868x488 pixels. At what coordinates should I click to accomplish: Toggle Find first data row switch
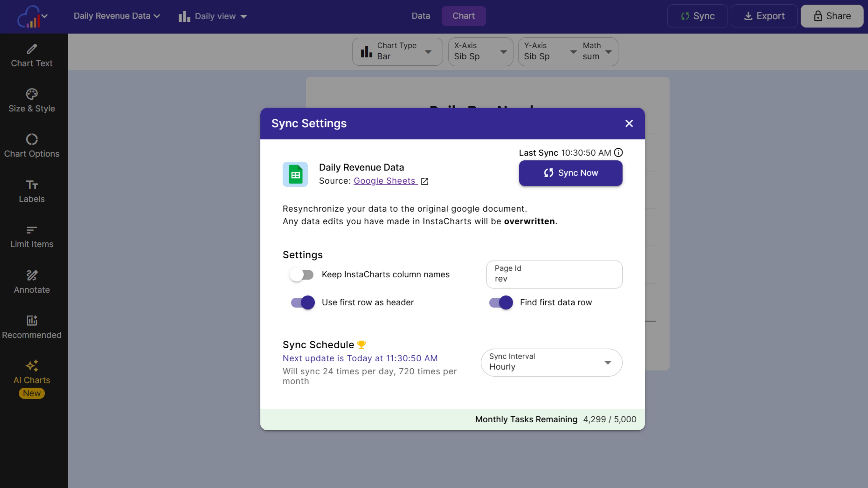pos(501,302)
